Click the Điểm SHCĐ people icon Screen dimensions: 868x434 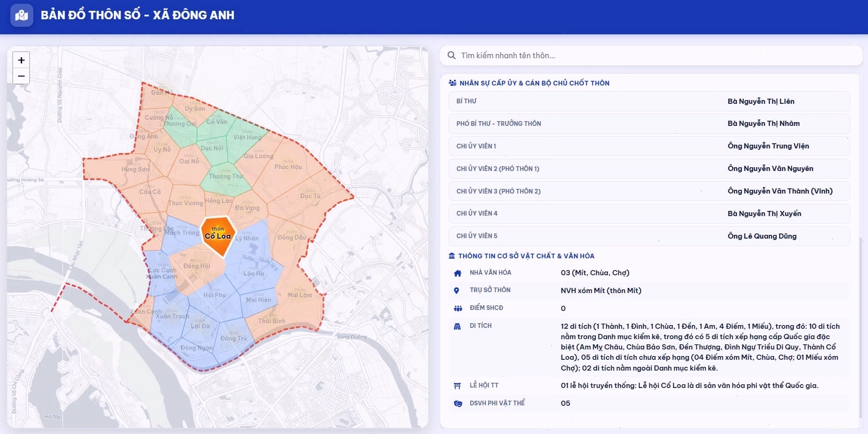point(458,309)
